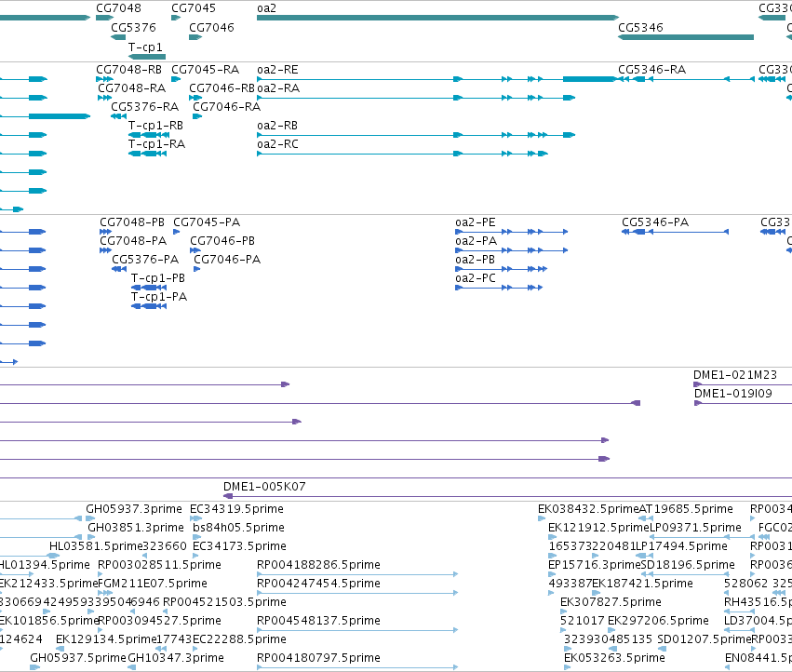This screenshot has width=792, height=672.
Task: Select the CG5346-PA protein label
Action: tap(655, 222)
